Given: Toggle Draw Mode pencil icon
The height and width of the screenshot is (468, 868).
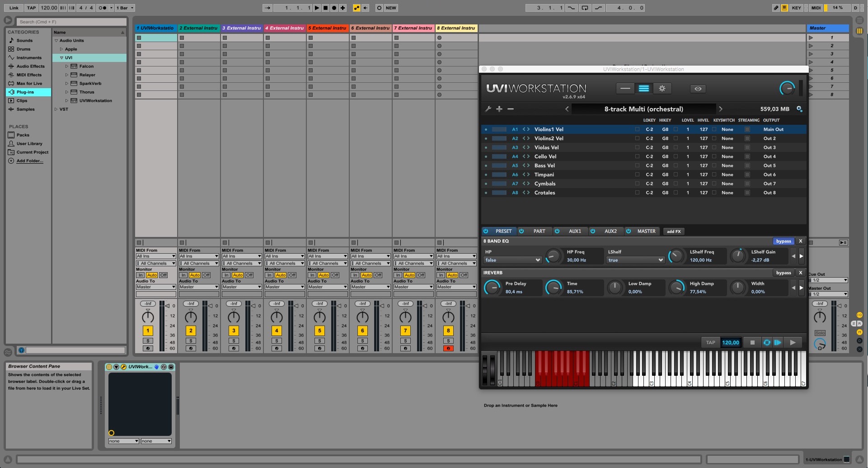Looking at the screenshot, I should tap(776, 8).
